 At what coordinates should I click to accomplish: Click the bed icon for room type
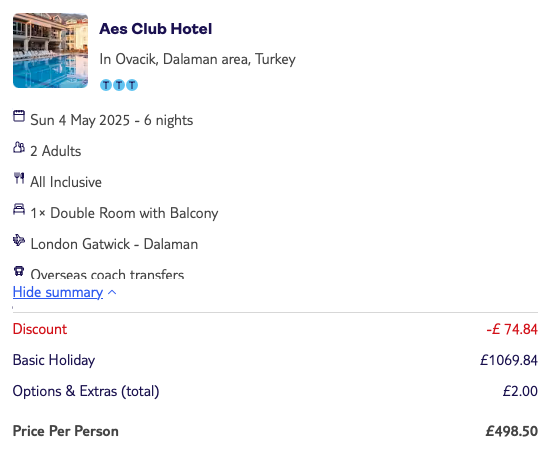19,209
